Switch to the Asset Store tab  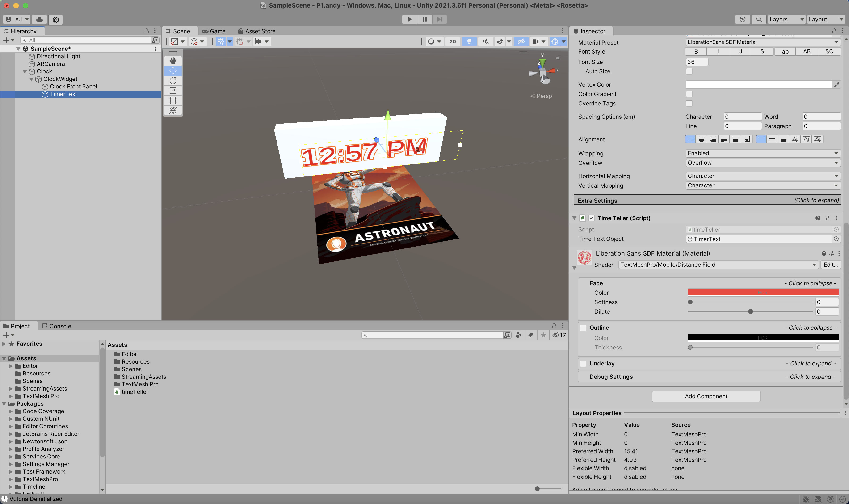pyautogui.click(x=257, y=31)
